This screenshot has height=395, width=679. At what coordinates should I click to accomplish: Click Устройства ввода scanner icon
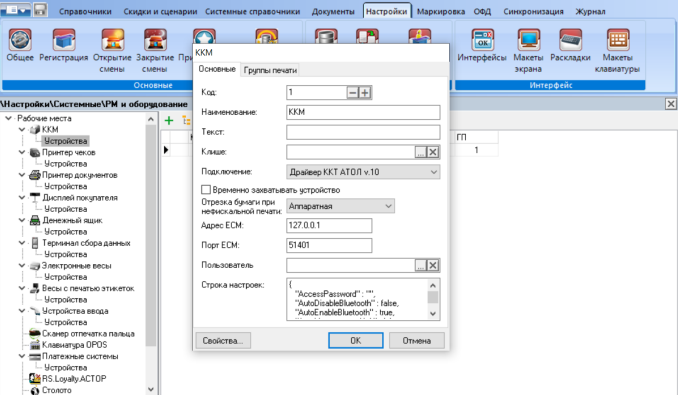click(x=35, y=311)
